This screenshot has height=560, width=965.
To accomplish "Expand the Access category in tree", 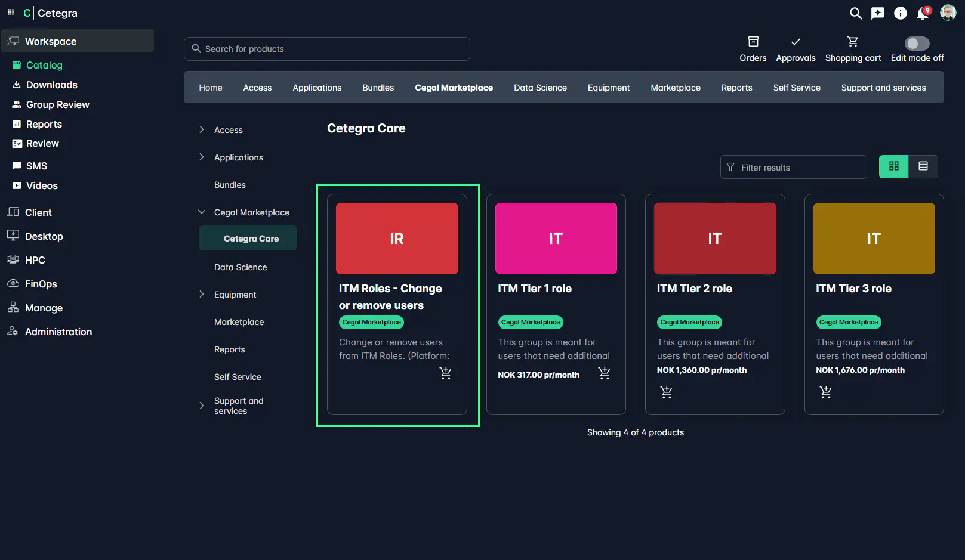I will [202, 130].
